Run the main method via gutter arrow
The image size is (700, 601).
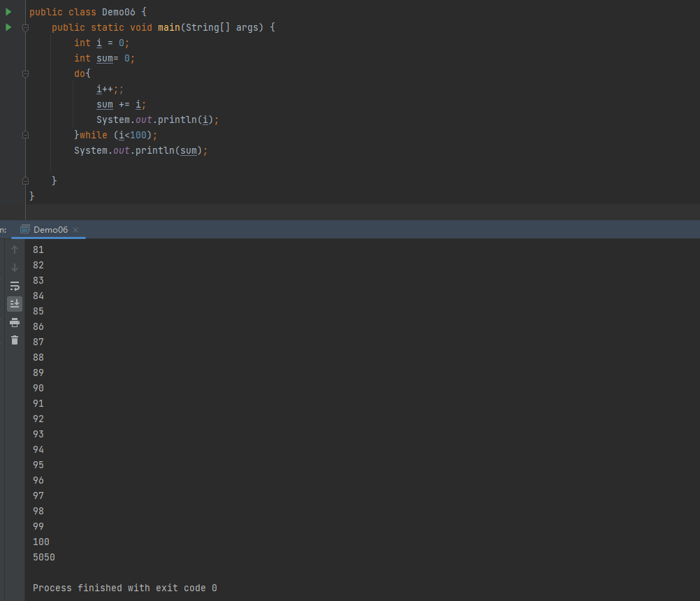tap(8, 27)
